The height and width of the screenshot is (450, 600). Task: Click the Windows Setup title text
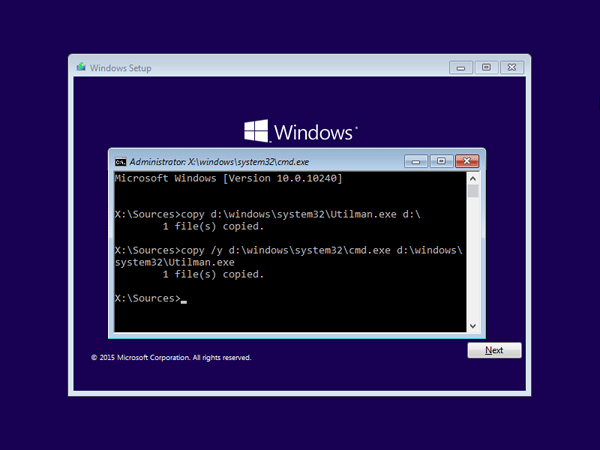pos(120,68)
